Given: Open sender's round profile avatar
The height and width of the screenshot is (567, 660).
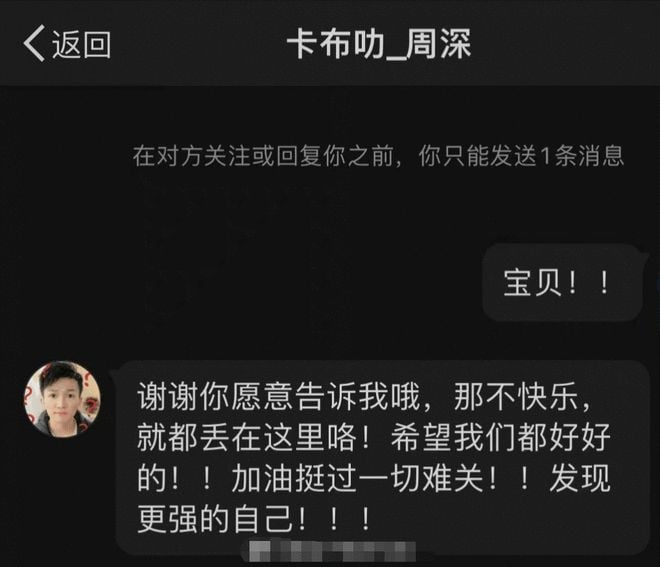Looking at the screenshot, I should pos(62,399).
